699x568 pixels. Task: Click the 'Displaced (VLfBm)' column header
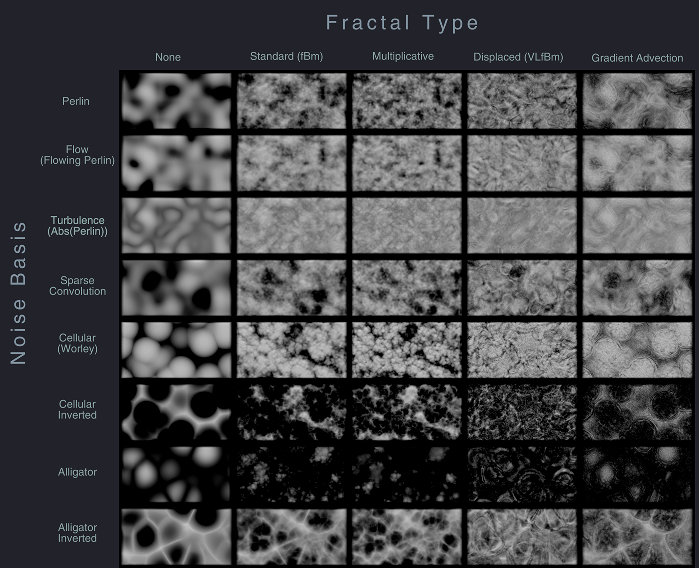click(518, 57)
